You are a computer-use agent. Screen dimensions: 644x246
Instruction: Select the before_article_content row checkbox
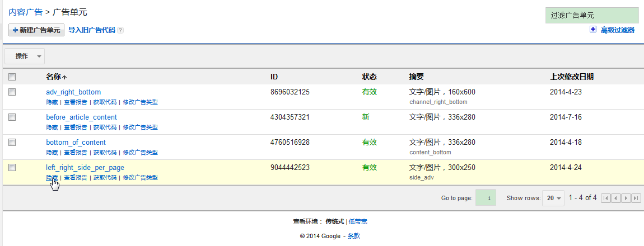pos(12,117)
